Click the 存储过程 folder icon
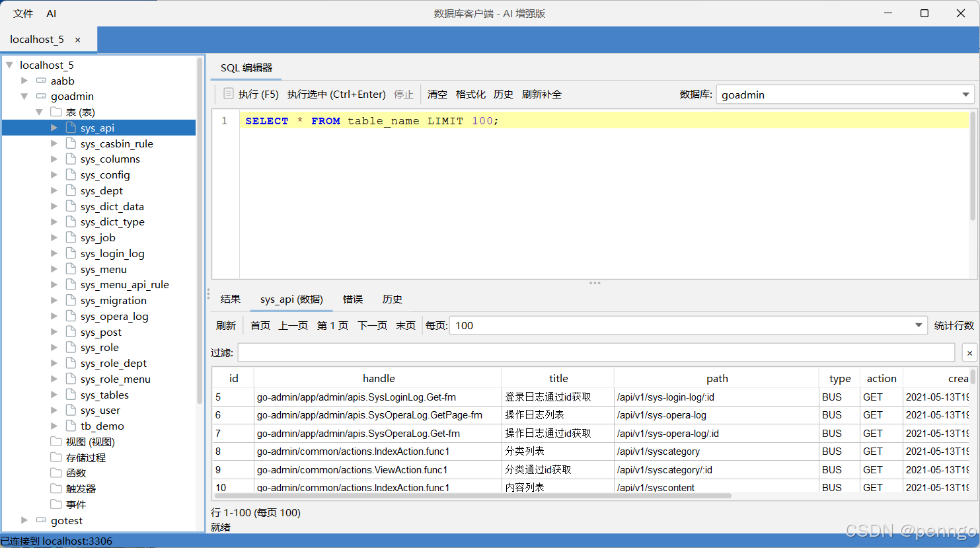Screen dimensions: 980x548 tap(56, 457)
